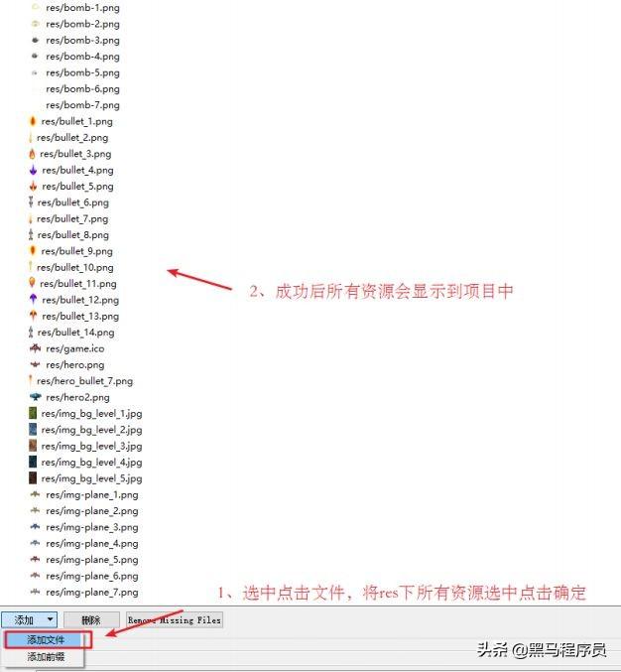Screen dimensions: 621x672
Task: Choose 添加前缀 from the dropdown menu
Action: tap(47, 656)
